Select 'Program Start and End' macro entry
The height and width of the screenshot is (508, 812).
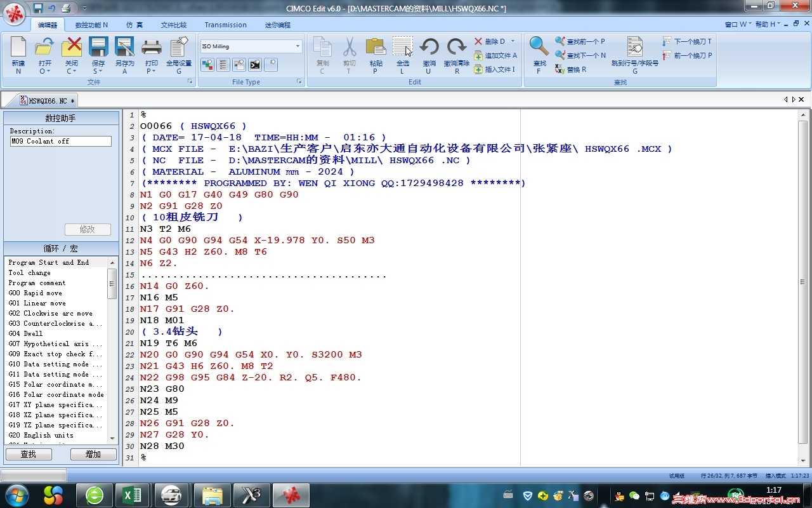[x=49, y=262]
